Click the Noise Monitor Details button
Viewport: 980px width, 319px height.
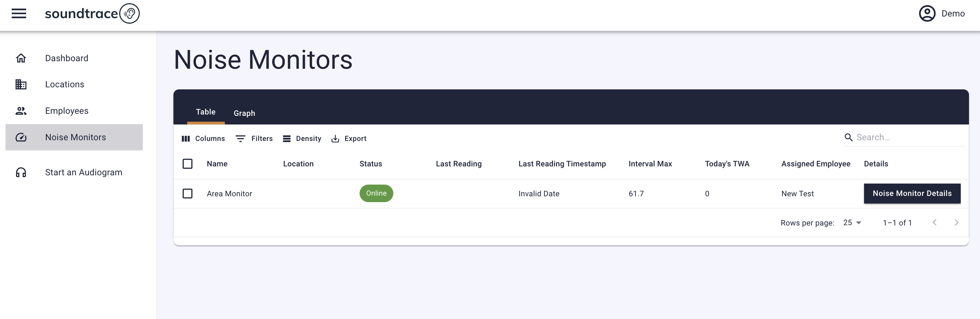pyautogui.click(x=912, y=194)
